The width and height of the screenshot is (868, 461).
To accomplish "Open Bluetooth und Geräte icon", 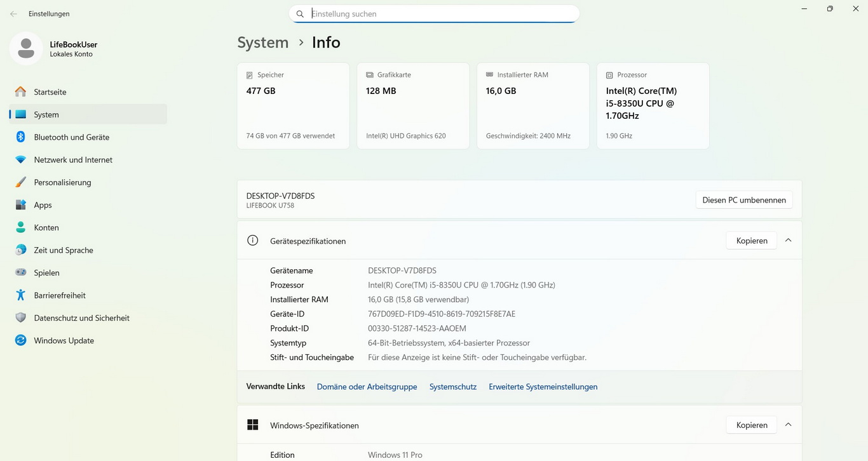I will [x=21, y=137].
